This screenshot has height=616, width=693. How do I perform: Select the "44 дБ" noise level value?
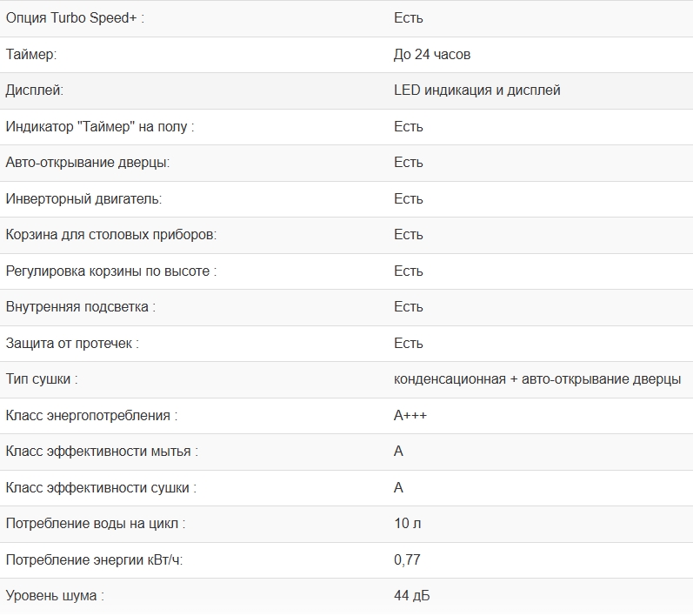click(x=412, y=596)
